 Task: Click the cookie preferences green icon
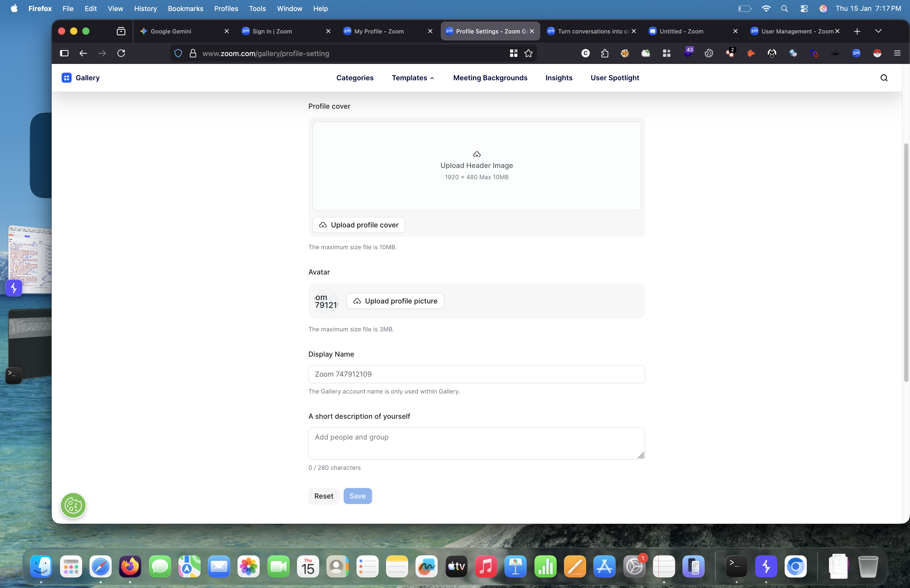pos(73,506)
